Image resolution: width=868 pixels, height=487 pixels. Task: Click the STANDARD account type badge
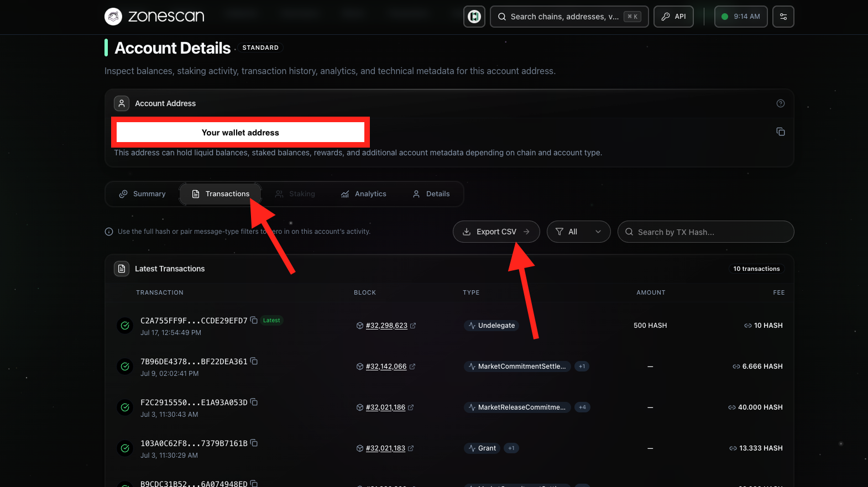260,48
